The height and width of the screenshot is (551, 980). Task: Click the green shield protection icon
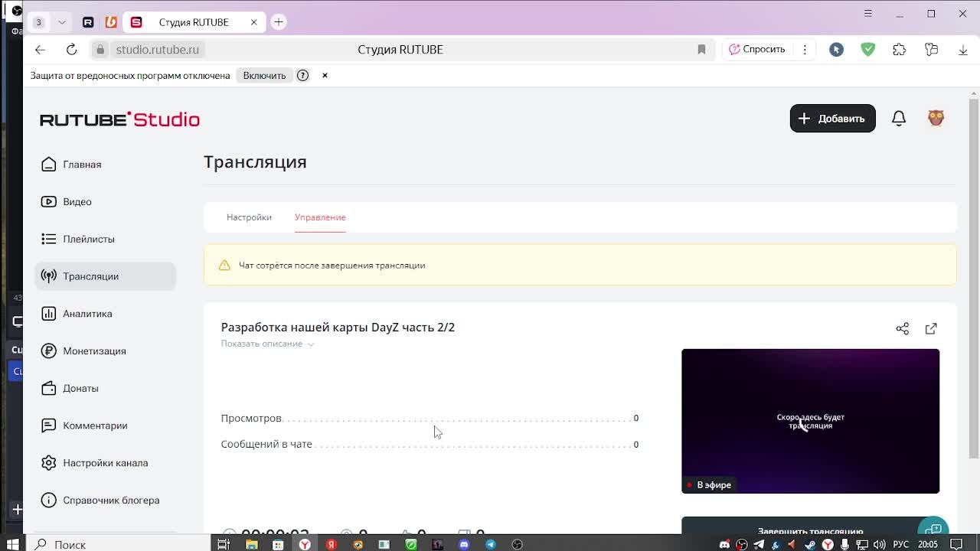pyautogui.click(x=867, y=50)
